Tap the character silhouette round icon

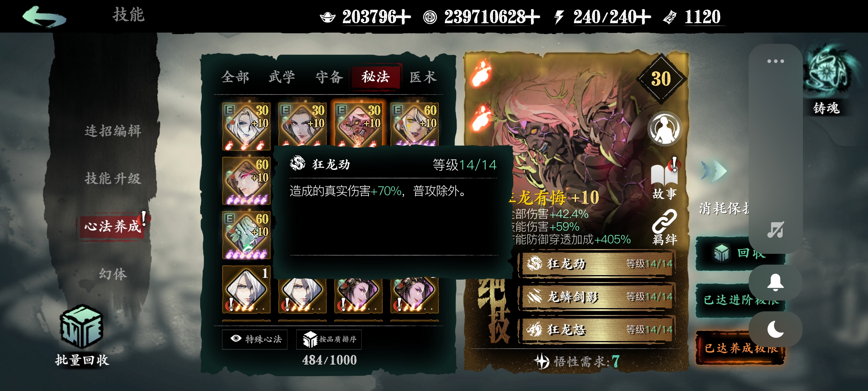(x=664, y=129)
